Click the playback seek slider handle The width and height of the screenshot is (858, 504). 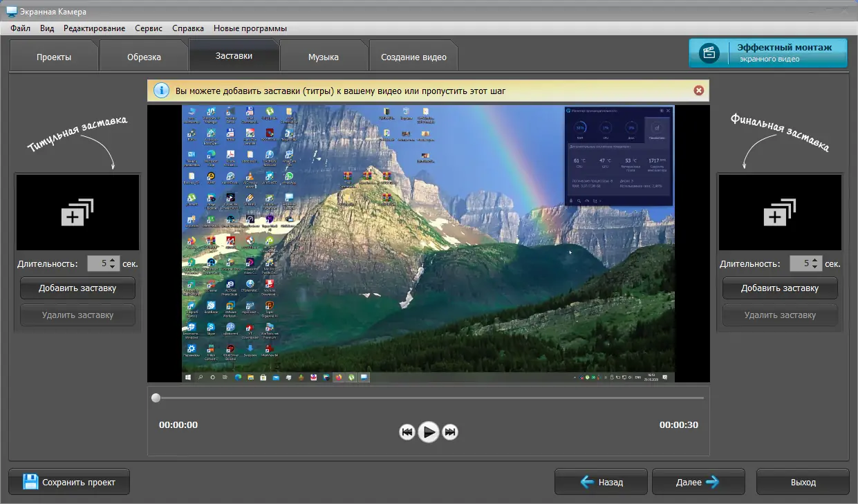click(156, 398)
